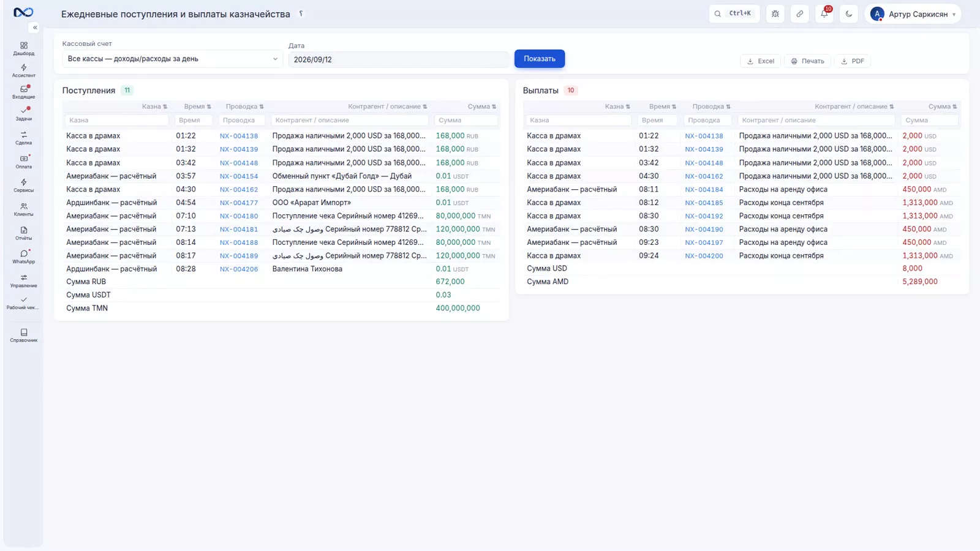Image resolution: width=980 pixels, height=551 pixels.
Task: Click the Сумма TMN total 400,000,000
Action: click(x=458, y=308)
